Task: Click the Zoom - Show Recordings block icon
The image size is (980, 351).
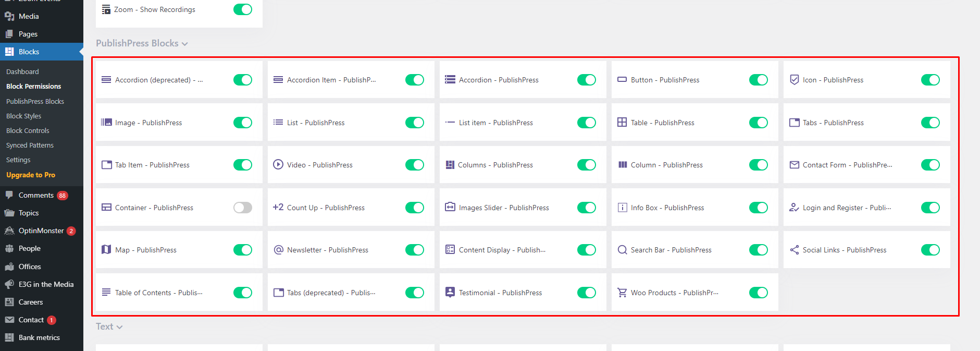Action: pos(106,9)
